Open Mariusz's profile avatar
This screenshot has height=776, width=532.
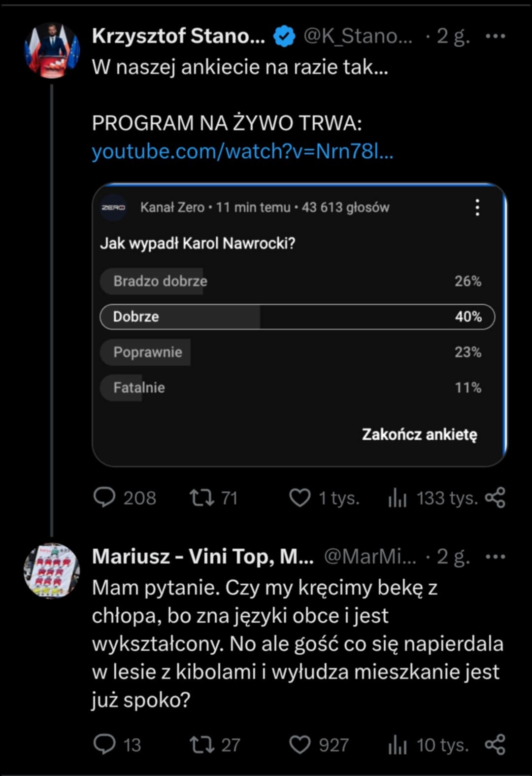(52, 571)
